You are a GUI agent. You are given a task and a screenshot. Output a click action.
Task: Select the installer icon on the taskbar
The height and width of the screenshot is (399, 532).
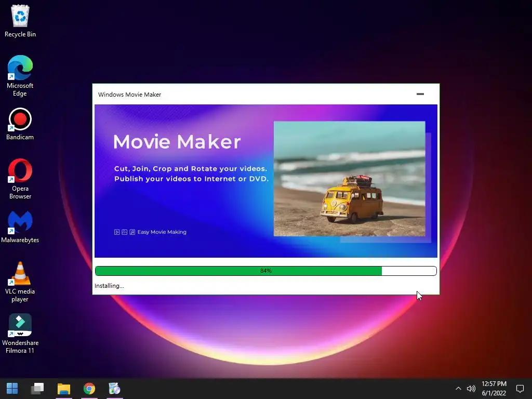pyautogui.click(x=115, y=389)
